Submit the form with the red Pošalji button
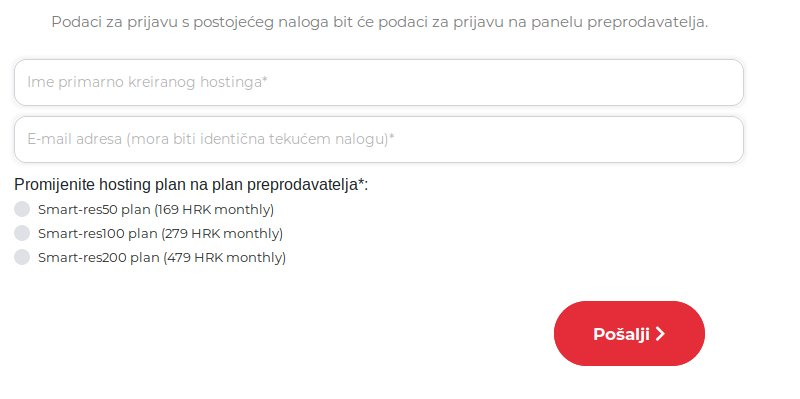 pyautogui.click(x=629, y=333)
